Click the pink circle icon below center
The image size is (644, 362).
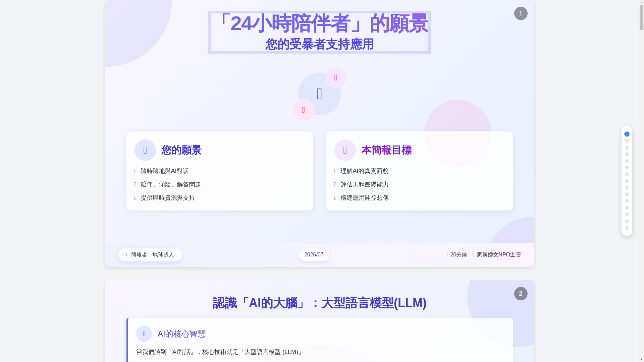(303, 110)
